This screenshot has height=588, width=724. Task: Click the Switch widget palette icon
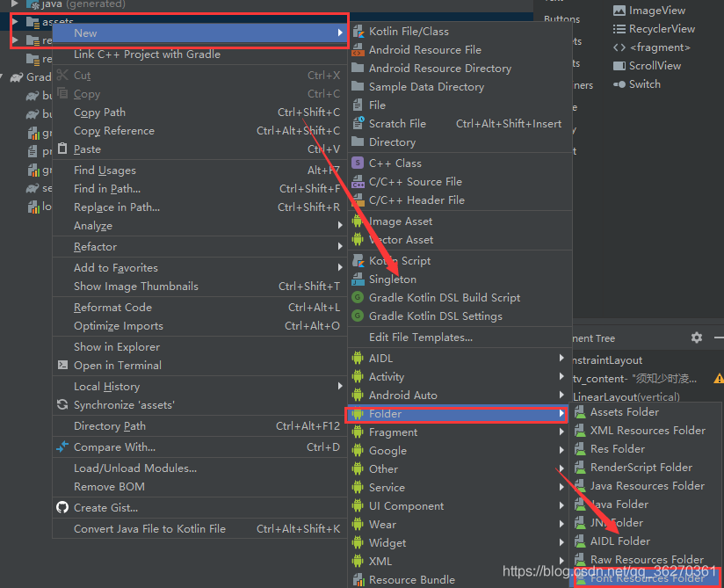pyautogui.click(x=619, y=84)
